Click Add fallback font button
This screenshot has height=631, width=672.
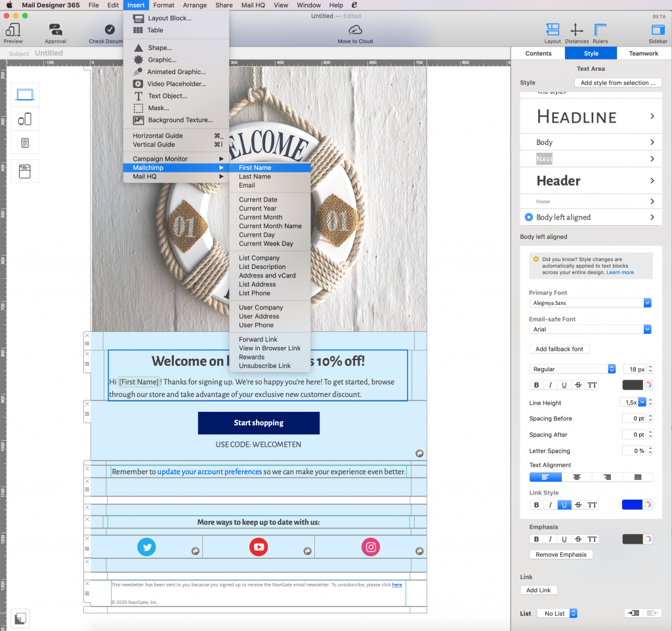pos(559,349)
